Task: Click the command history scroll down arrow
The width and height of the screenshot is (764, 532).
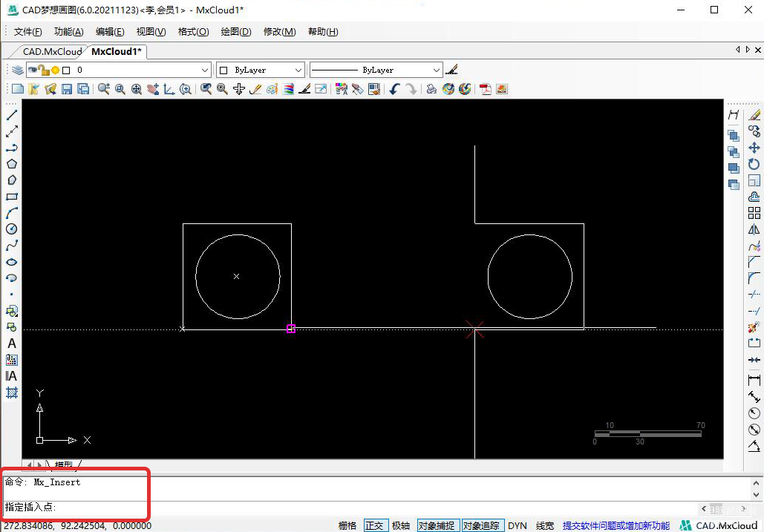Action: [756, 494]
